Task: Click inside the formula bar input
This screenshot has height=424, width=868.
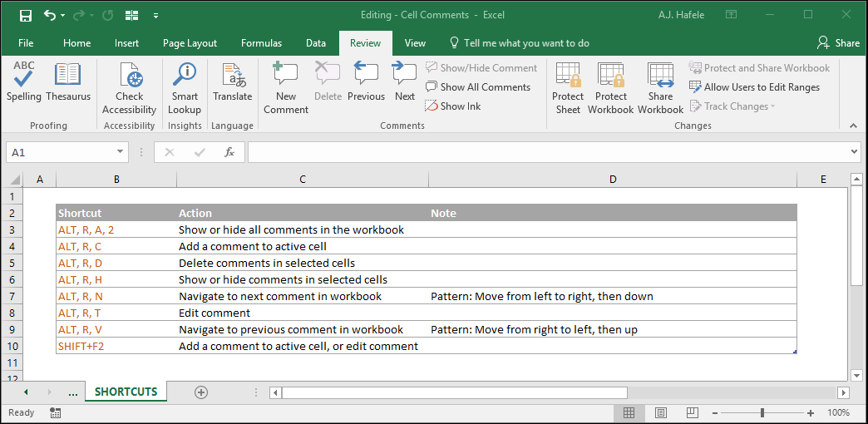Action: coord(548,152)
